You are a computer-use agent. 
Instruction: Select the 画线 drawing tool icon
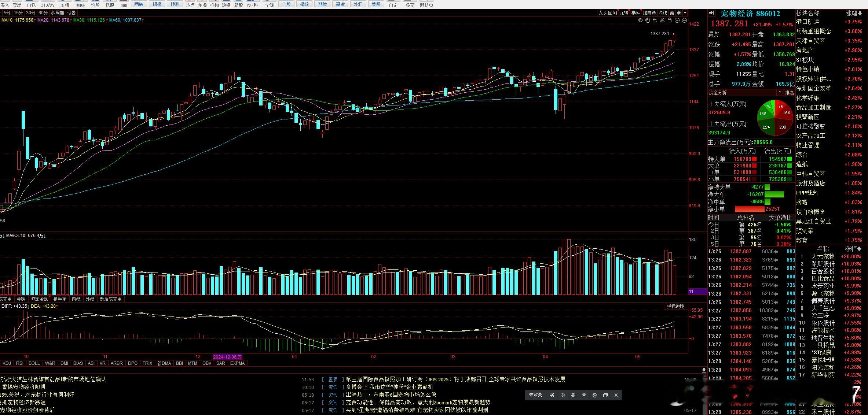(x=81, y=4)
